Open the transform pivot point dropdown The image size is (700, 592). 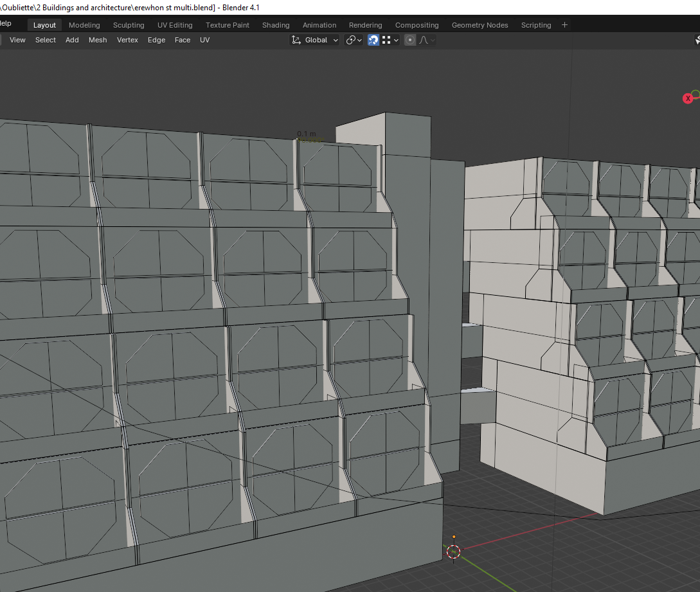tap(354, 40)
